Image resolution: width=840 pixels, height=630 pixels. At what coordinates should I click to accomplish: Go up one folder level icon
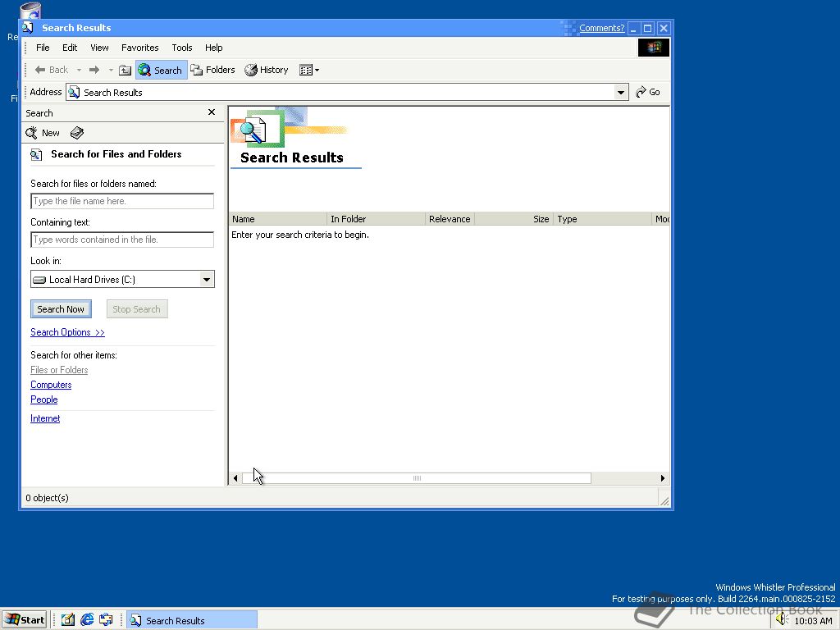(125, 71)
